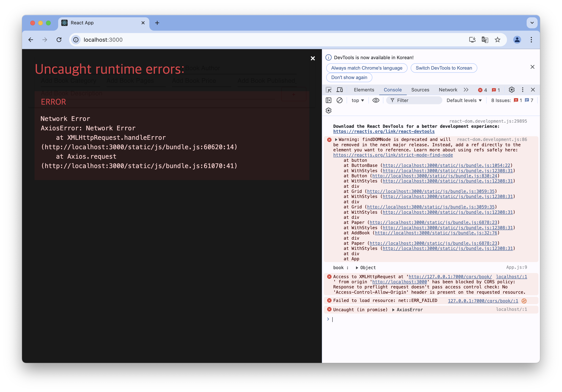Open the top context dropdown
The height and width of the screenshot is (392, 562).
pos(358,100)
